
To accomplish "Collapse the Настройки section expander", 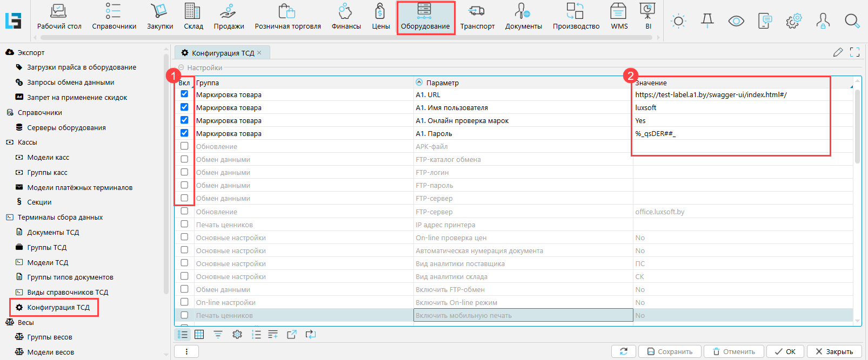I will pyautogui.click(x=182, y=67).
